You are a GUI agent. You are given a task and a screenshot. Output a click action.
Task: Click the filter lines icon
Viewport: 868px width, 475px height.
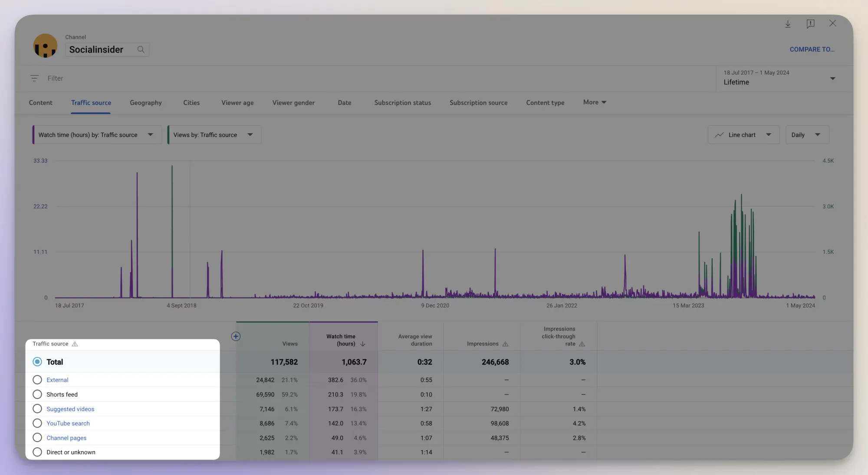[34, 78]
